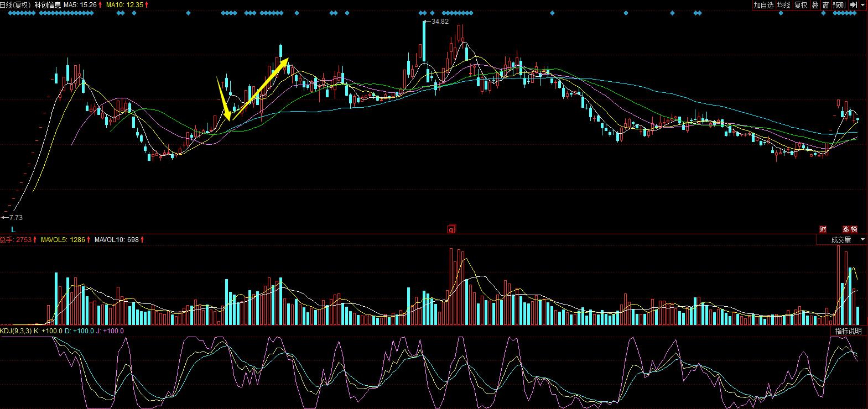Click the 复权 price adjustment button

pos(801,5)
